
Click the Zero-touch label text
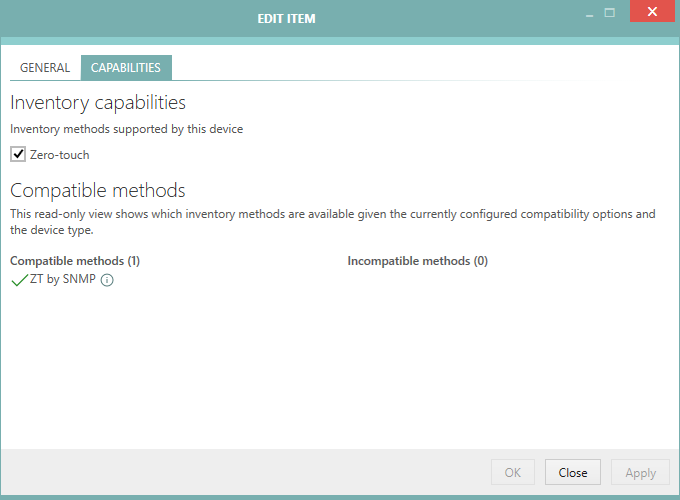point(60,155)
